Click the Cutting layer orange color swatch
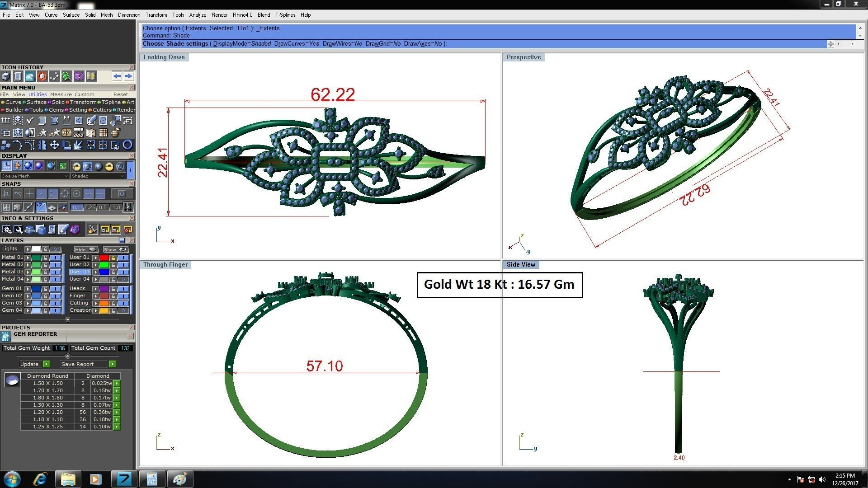868x488 pixels. pos(104,303)
